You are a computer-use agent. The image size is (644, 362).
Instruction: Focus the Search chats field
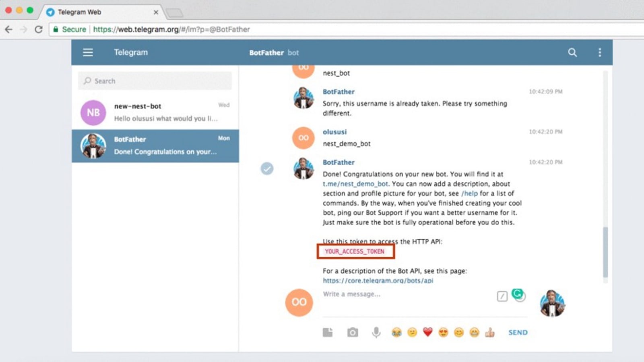(x=155, y=81)
